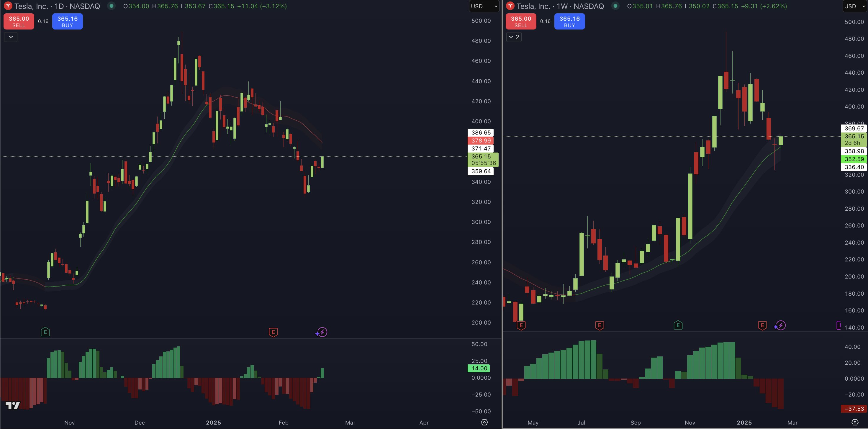Click the green 14.00 indicator value label
This screenshot has width=868, height=429.
(479, 368)
